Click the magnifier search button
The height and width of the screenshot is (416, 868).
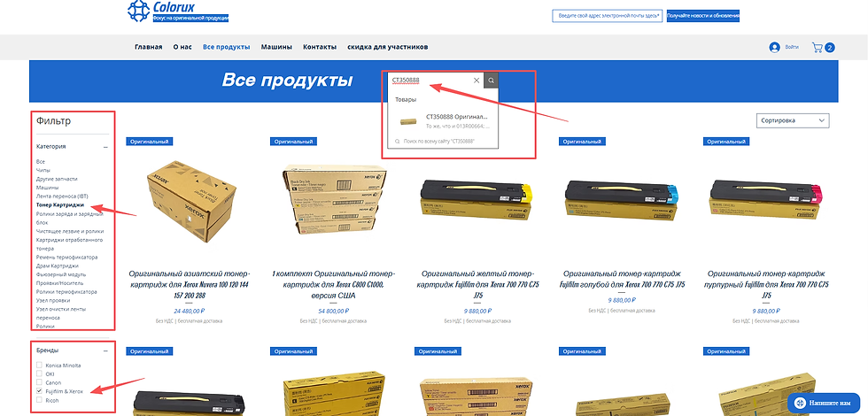pos(491,81)
